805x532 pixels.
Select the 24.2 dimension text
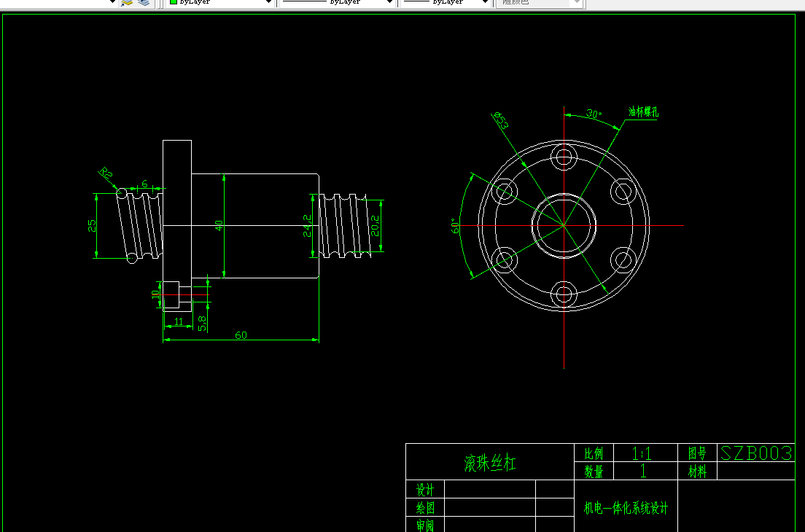pyautogui.click(x=307, y=226)
